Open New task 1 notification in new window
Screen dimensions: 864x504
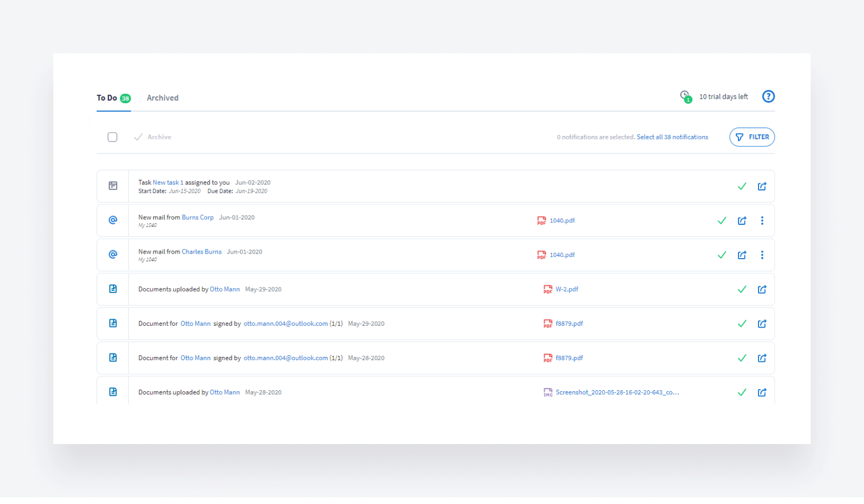point(762,187)
